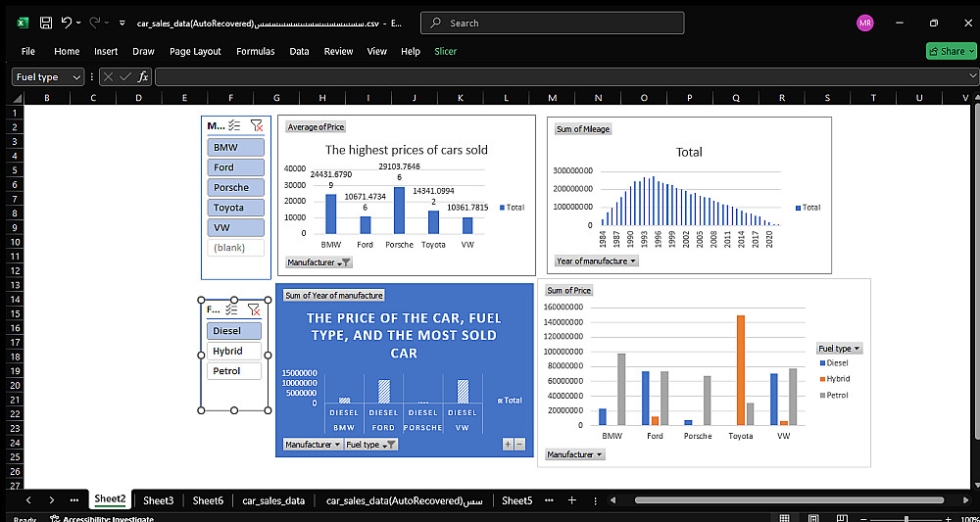Click the orange Hybrid legend swatch
The height and width of the screenshot is (522, 980).
click(821, 379)
